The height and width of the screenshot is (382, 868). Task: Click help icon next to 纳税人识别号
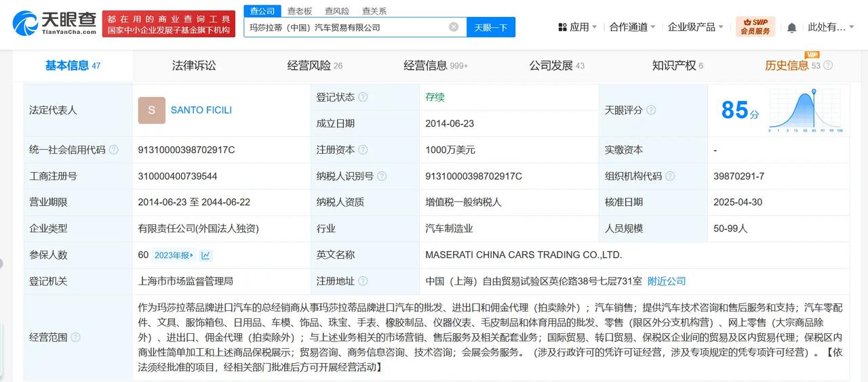(382, 176)
